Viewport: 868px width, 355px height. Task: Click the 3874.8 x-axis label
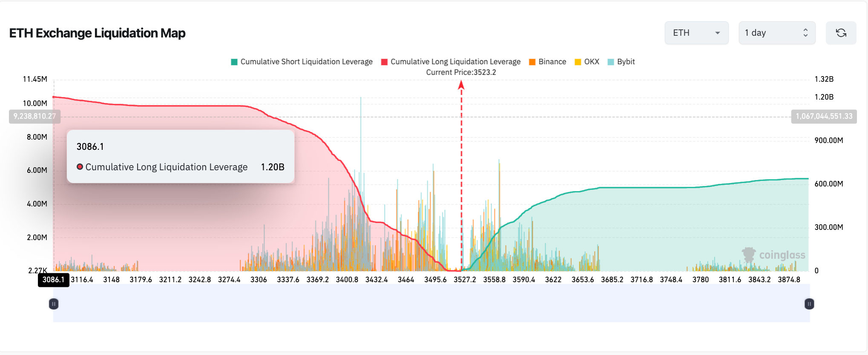pyautogui.click(x=789, y=280)
